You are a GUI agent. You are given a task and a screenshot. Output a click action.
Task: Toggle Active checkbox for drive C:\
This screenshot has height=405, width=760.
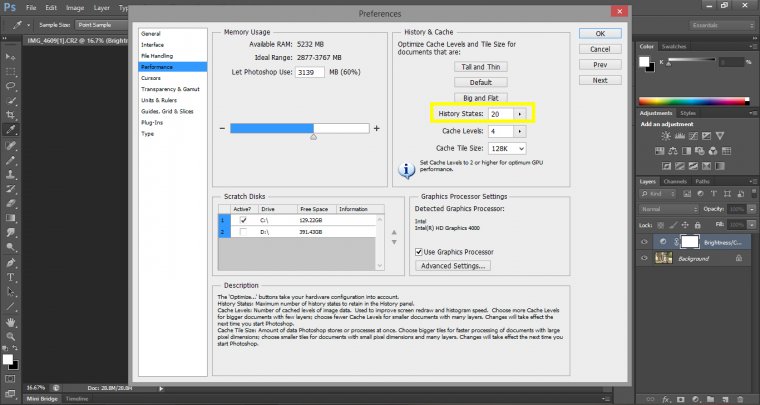coord(243,220)
